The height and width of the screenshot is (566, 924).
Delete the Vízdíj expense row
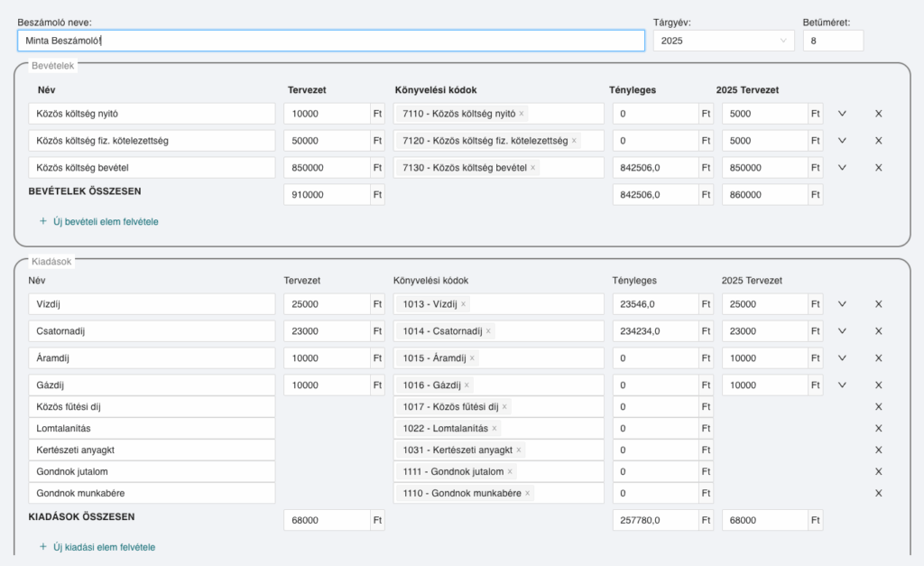point(878,304)
